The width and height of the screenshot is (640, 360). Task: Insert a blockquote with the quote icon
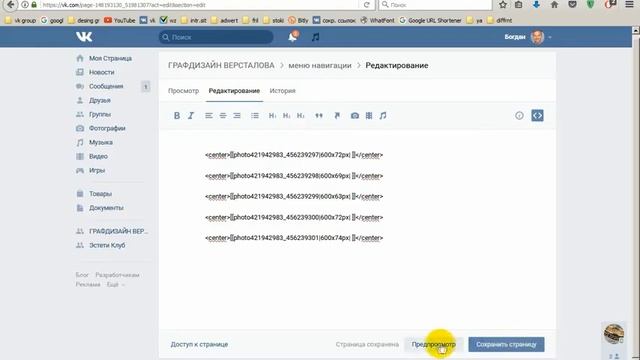point(319,116)
